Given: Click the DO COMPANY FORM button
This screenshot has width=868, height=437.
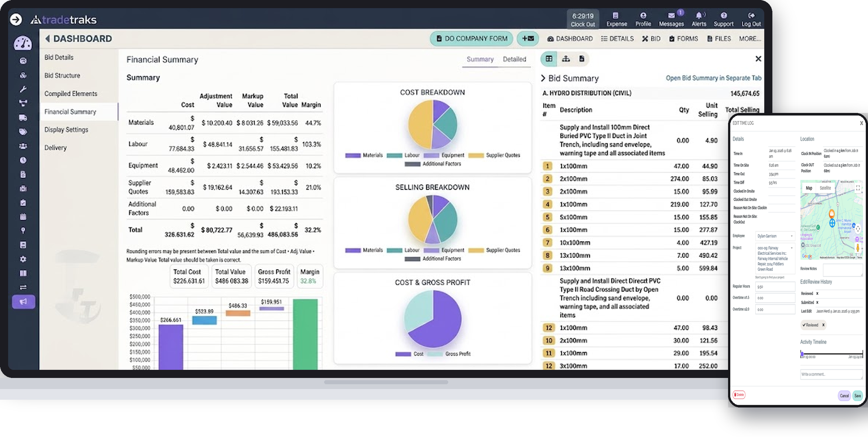Looking at the screenshot, I should coord(471,38).
